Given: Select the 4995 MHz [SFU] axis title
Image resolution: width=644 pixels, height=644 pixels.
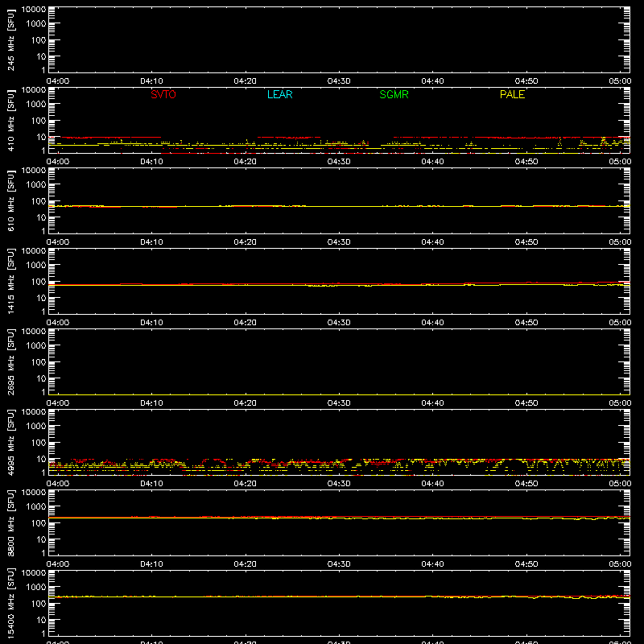Looking at the screenshot, I should click(x=10, y=442).
